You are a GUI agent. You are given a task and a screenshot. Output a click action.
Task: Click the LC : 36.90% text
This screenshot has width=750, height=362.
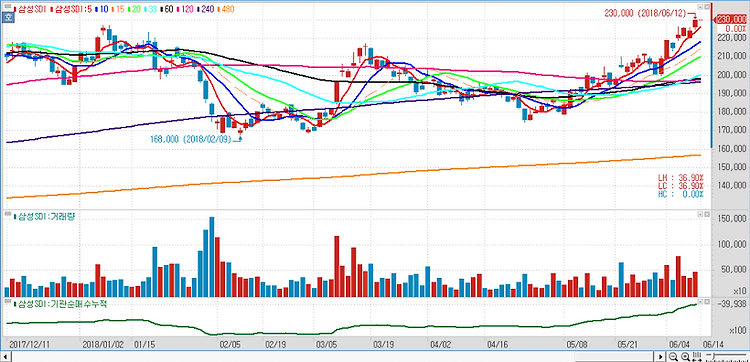(x=680, y=186)
